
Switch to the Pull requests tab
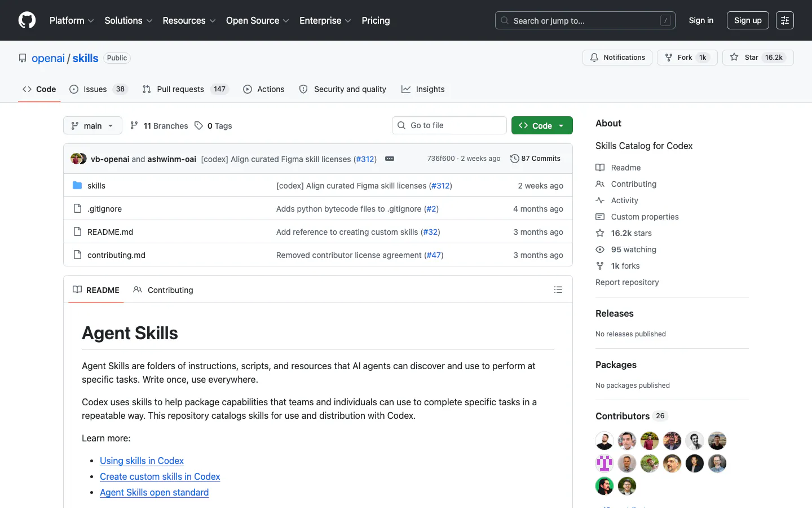180,89
